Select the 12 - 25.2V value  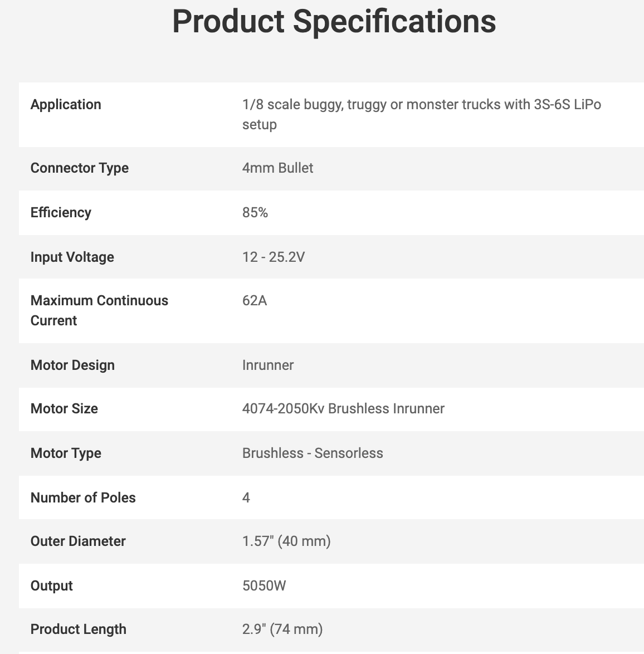[x=274, y=257]
